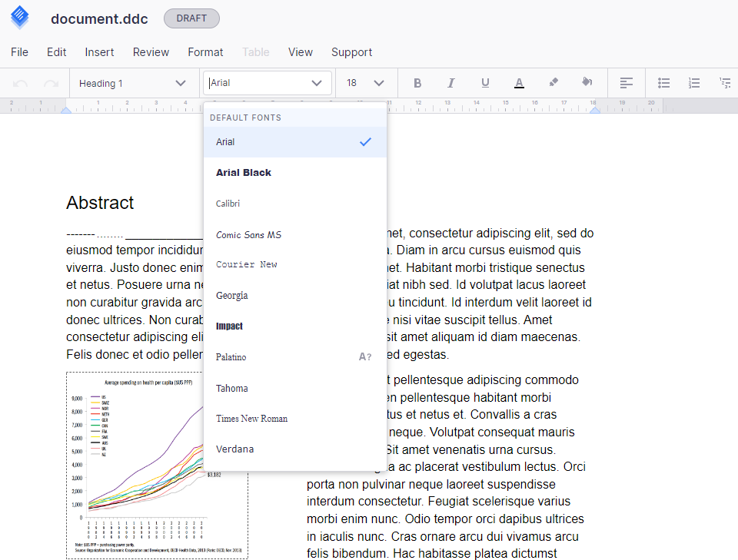Open the File menu
738x560 pixels.
(19, 52)
